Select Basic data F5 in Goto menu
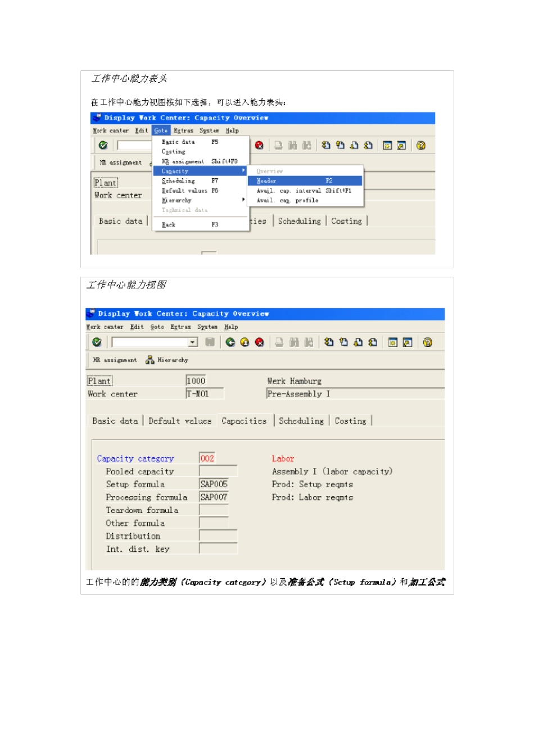The image size is (534, 756). coord(201,142)
